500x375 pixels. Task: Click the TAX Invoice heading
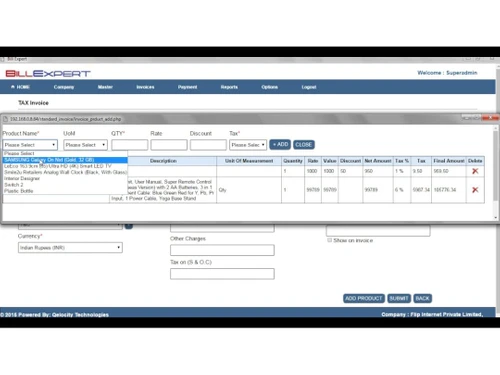33,103
